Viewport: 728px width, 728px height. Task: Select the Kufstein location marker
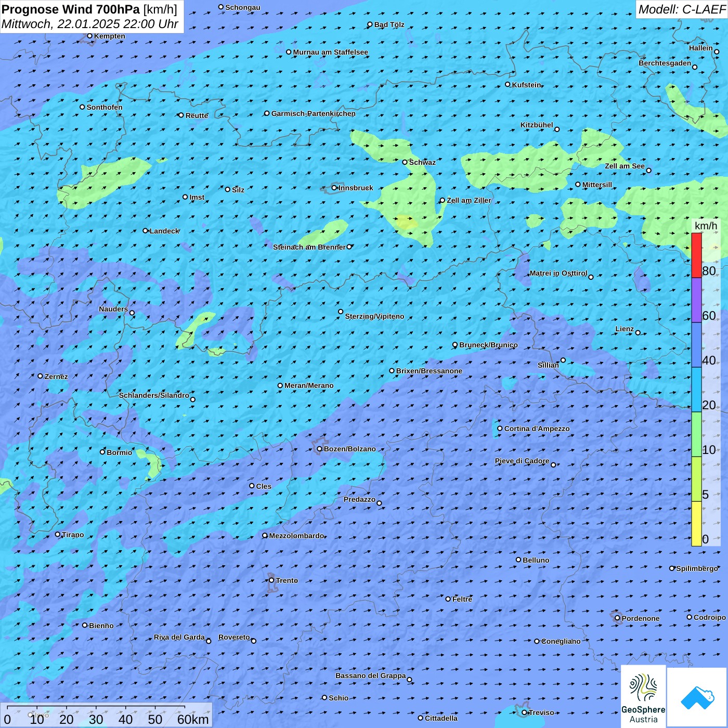pyautogui.click(x=508, y=84)
